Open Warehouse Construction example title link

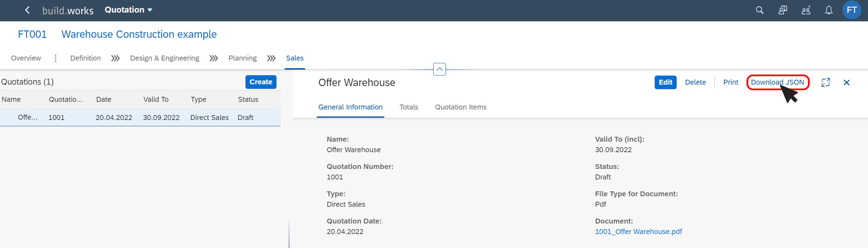click(x=139, y=34)
